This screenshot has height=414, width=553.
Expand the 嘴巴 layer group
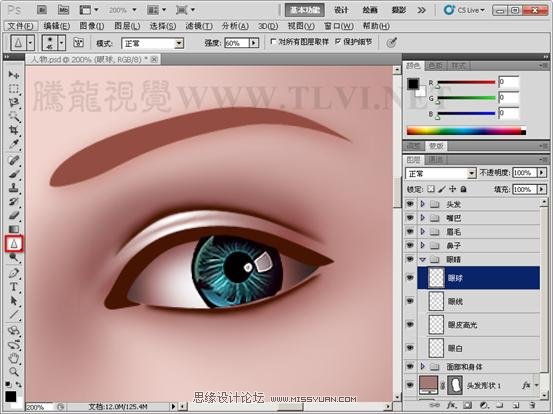[x=423, y=218]
